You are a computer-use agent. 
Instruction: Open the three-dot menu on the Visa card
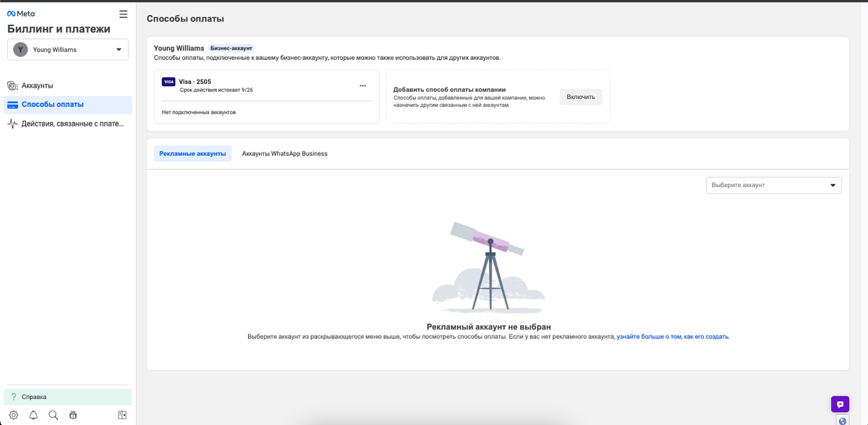point(363,85)
